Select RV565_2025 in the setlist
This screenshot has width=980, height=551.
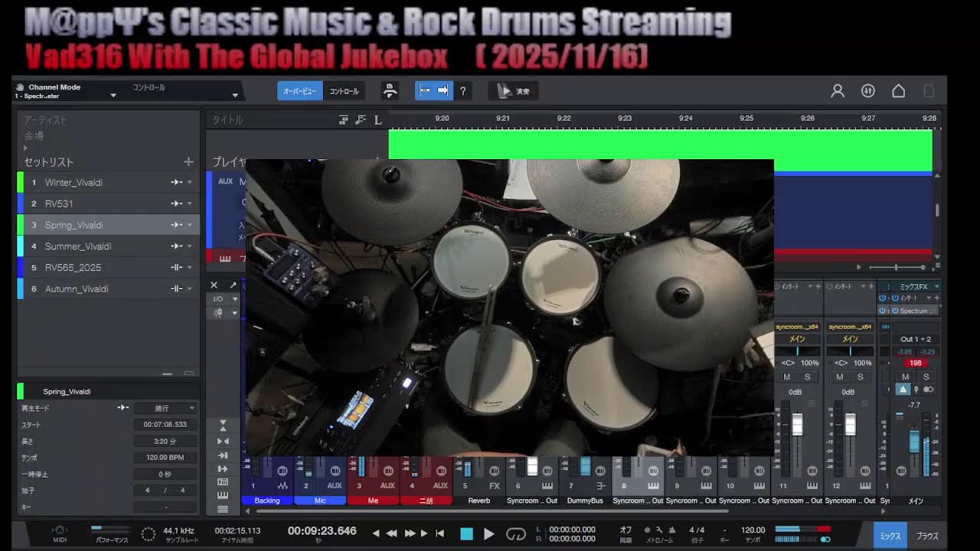[x=109, y=268]
